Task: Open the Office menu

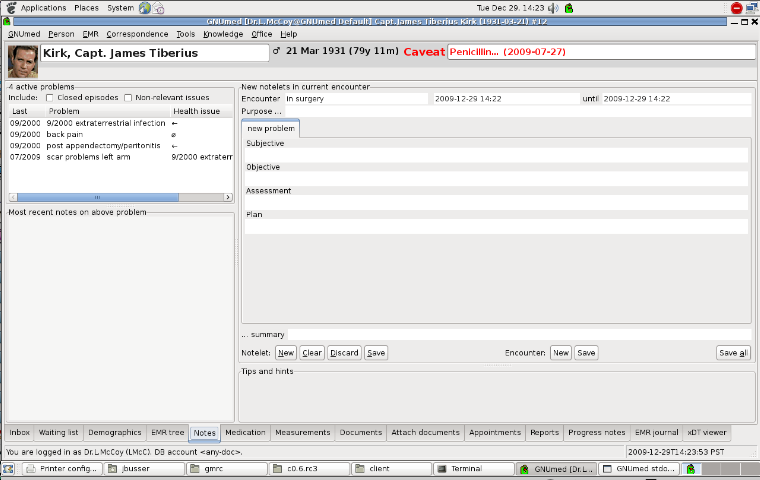Action: click(x=262, y=34)
